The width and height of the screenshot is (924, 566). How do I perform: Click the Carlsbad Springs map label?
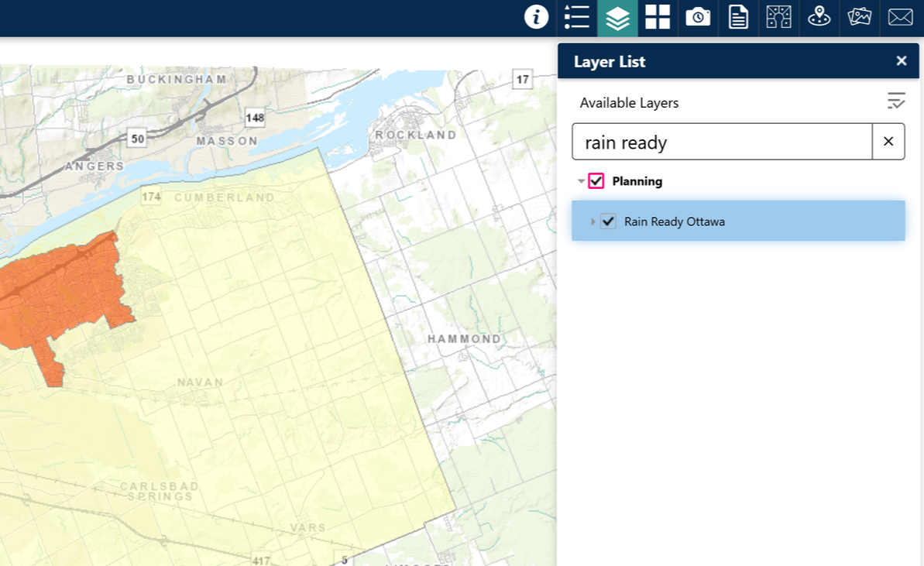coord(160,491)
